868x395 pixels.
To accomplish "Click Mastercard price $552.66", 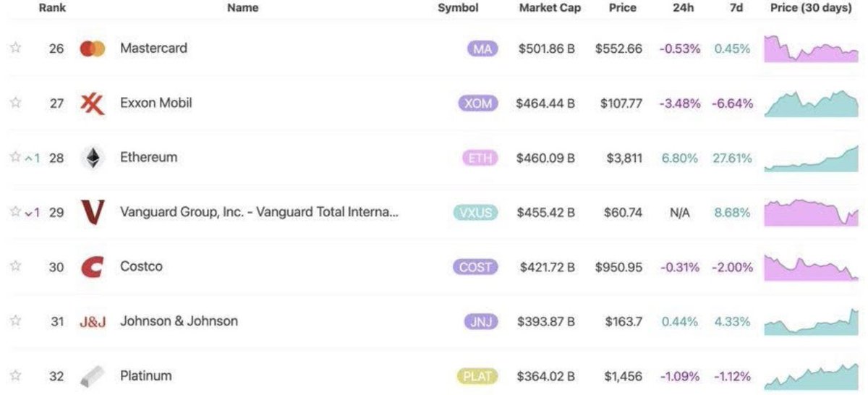I will coord(618,49).
